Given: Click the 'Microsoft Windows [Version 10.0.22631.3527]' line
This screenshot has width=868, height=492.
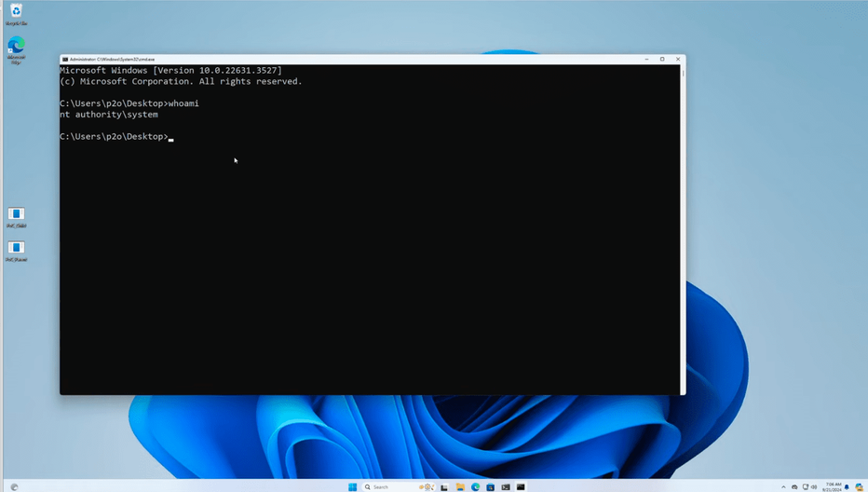Looking at the screenshot, I should point(170,71).
